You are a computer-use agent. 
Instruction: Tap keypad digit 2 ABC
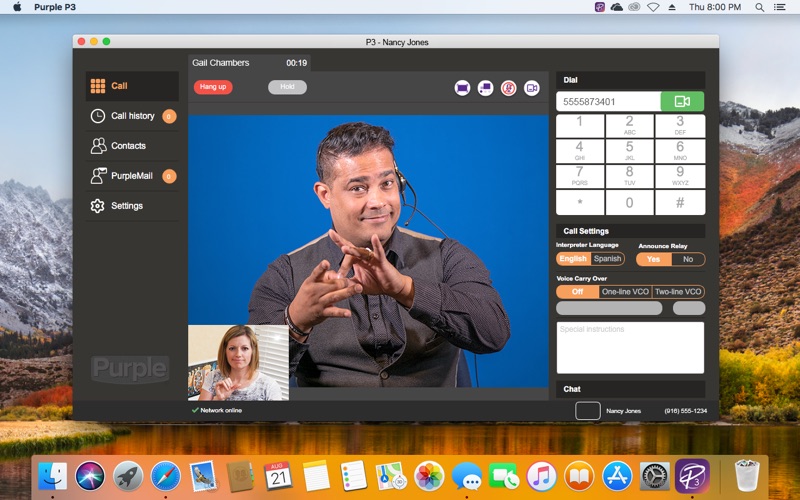tap(630, 126)
